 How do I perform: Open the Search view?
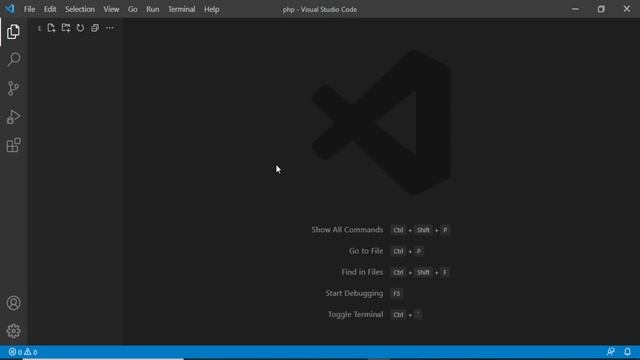point(13,60)
